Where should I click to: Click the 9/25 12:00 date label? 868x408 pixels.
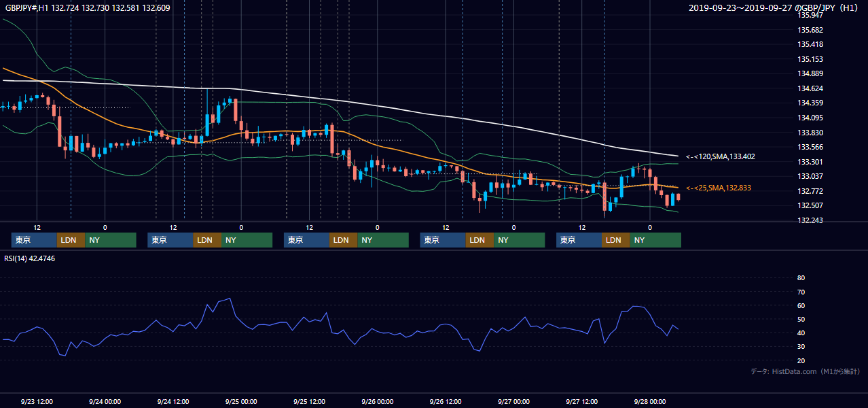click(x=310, y=401)
